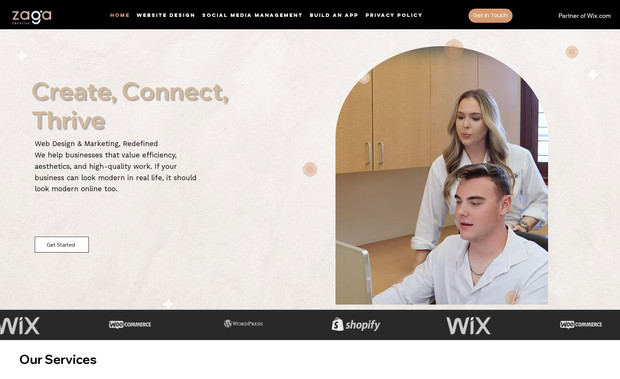Follow the Partner of Wix.com link
This screenshot has width=620, height=379.
tap(584, 16)
